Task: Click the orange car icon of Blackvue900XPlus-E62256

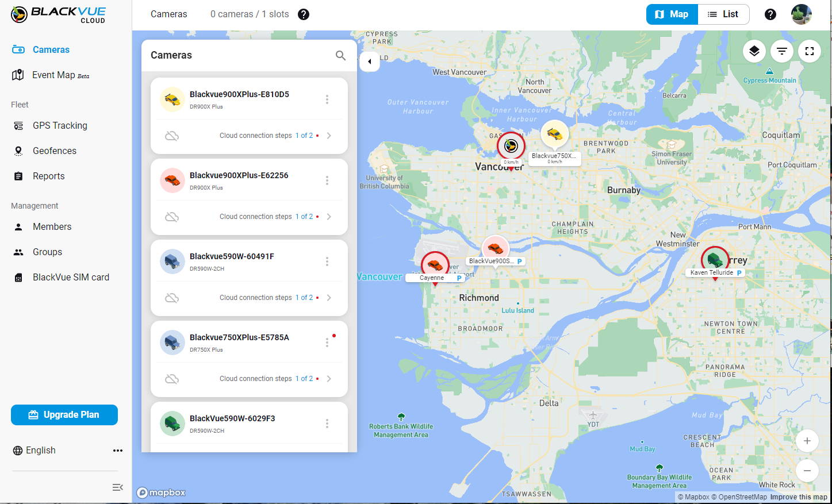Action: click(172, 180)
